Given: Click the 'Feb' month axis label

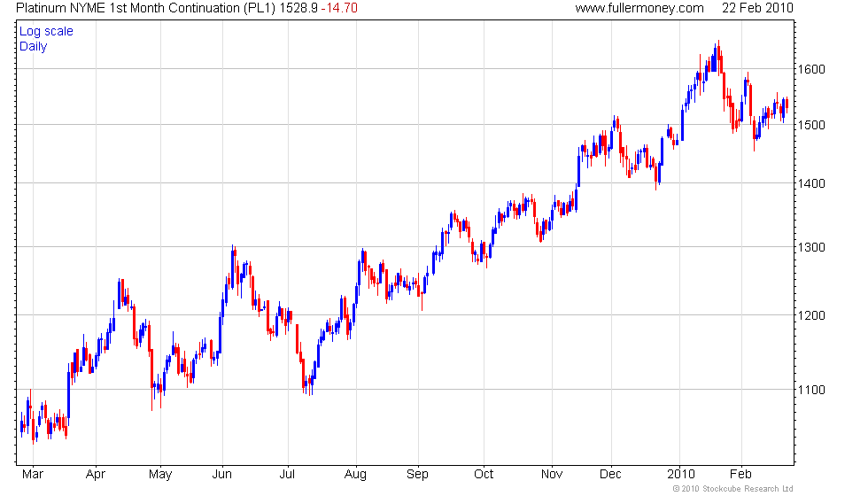Looking at the screenshot, I should tap(740, 474).
